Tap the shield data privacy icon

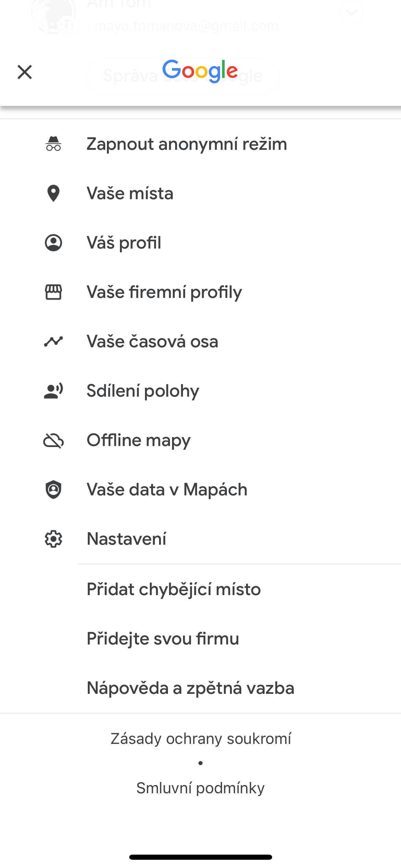(x=53, y=490)
